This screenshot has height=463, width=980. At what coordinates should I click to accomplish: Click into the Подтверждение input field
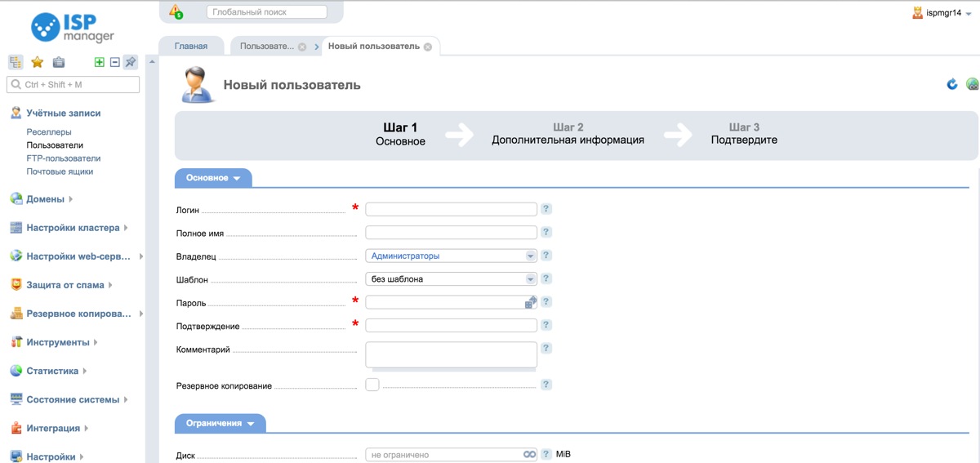click(451, 325)
